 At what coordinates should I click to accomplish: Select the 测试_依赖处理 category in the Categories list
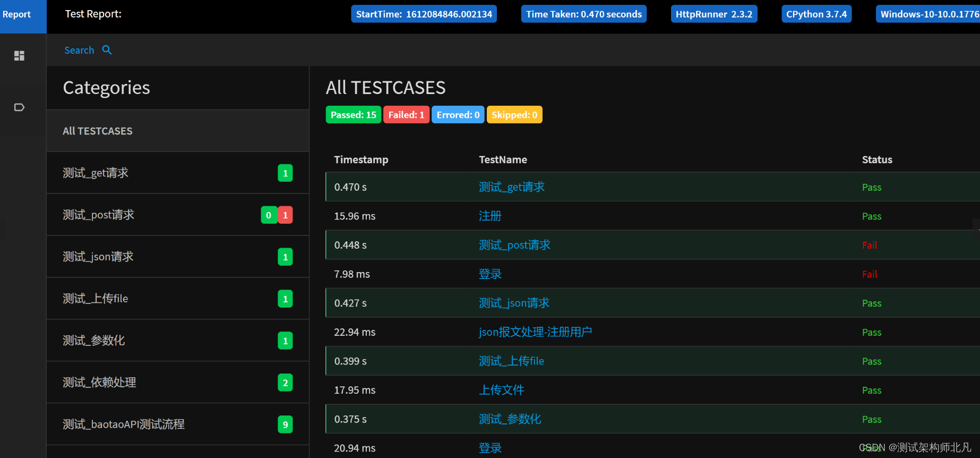click(178, 383)
